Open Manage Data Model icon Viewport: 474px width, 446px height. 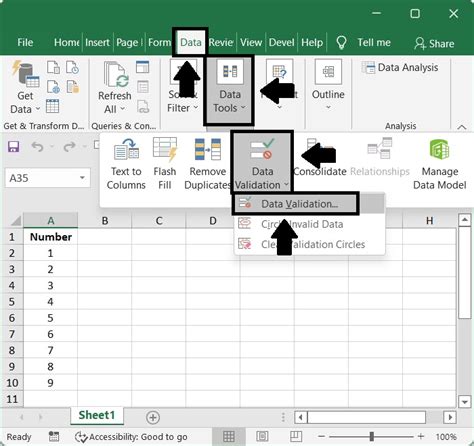coord(439,149)
